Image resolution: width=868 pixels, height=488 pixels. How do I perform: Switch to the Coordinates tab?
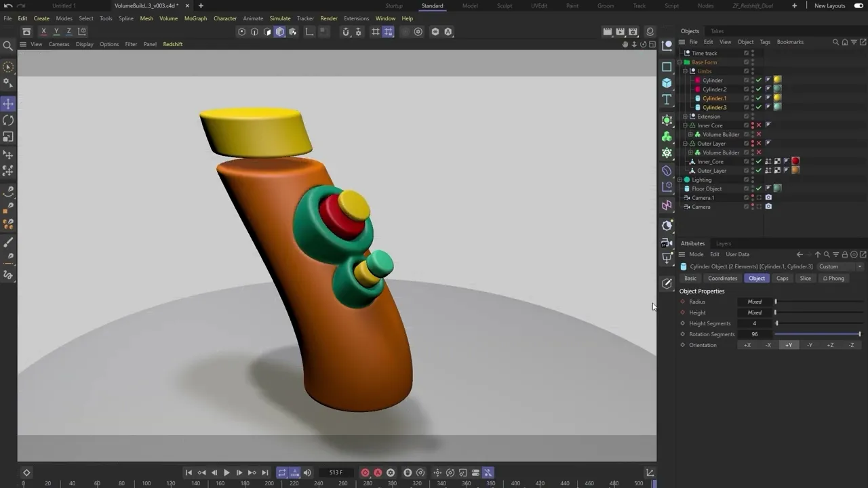pyautogui.click(x=723, y=279)
